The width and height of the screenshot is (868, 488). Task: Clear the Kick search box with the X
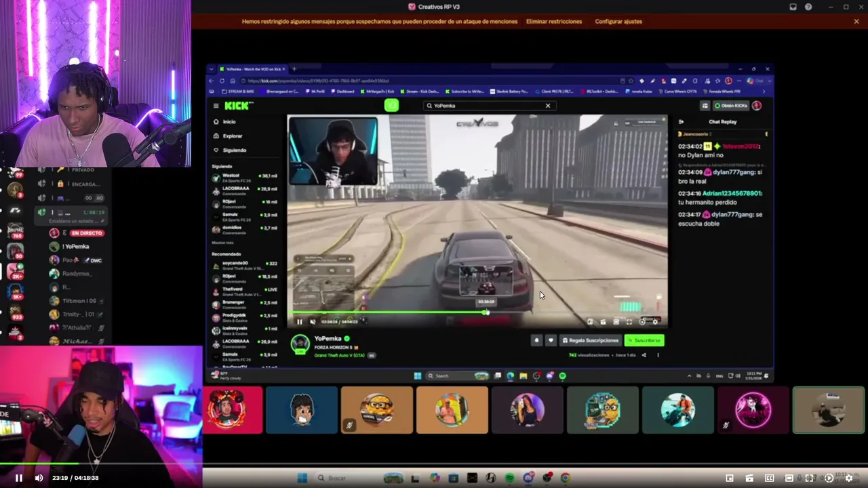tap(548, 106)
